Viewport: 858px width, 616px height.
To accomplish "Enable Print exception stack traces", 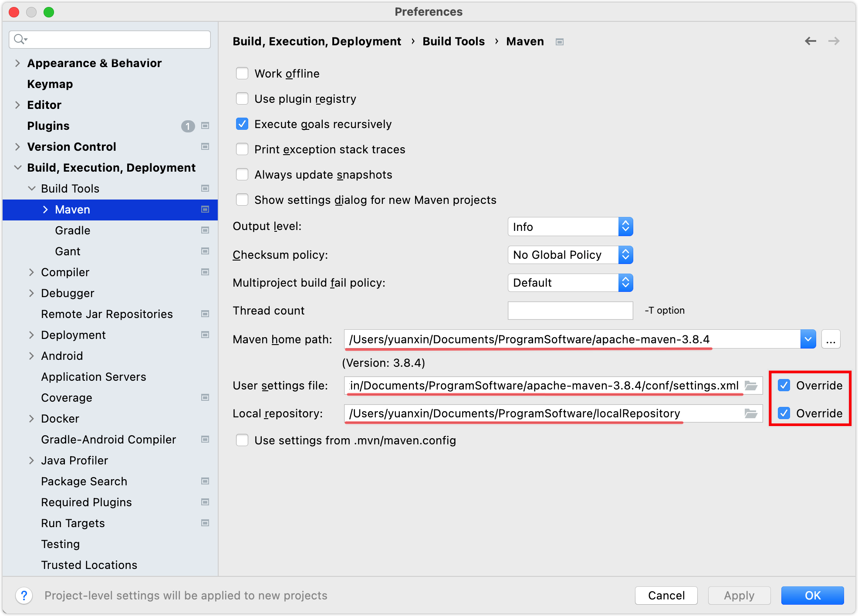I will tap(242, 149).
